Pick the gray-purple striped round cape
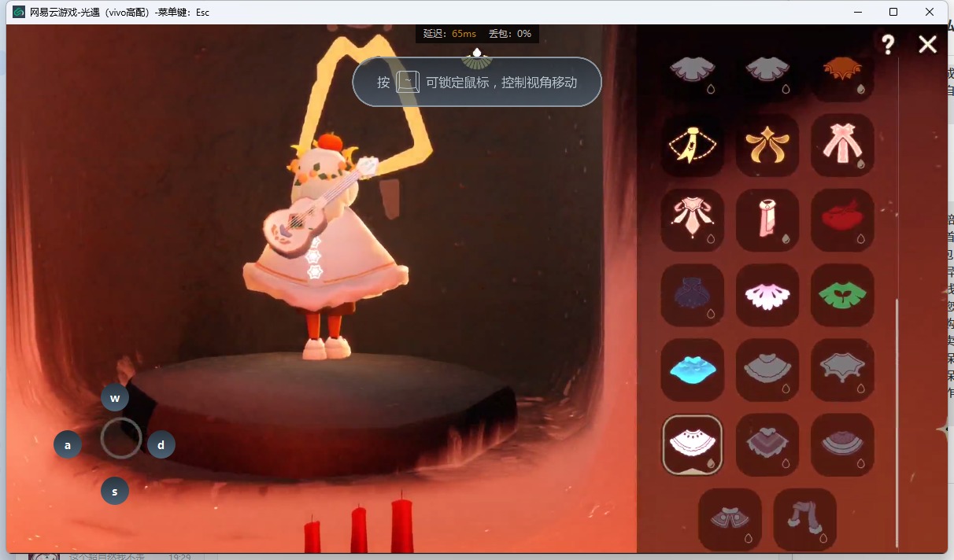The width and height of the screenshot is (954, 560). [842, 445]
